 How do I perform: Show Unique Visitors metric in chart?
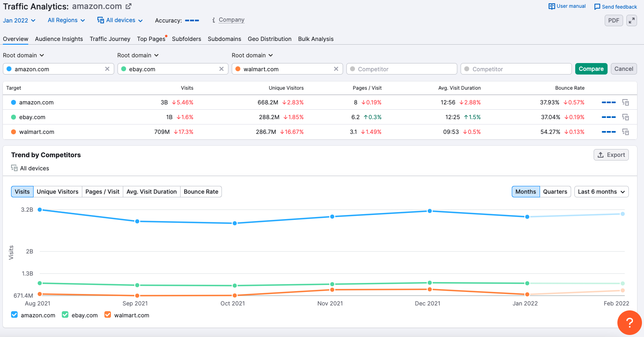(x=57, y=192)
